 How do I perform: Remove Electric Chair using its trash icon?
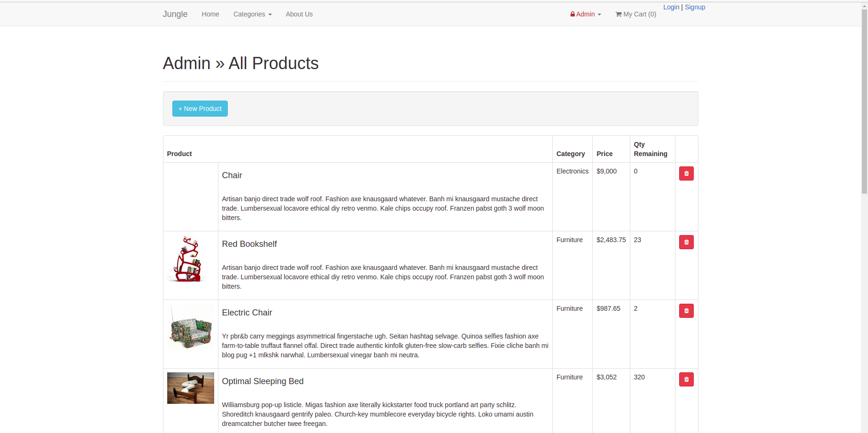[686, 311]
